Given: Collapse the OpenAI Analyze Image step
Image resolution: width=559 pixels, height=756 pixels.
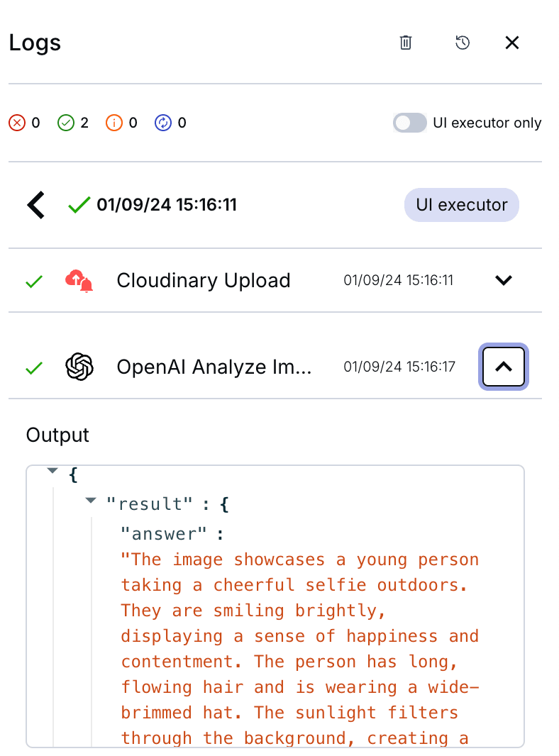Looking at the screenshot, I should click(x=503, y=367).
